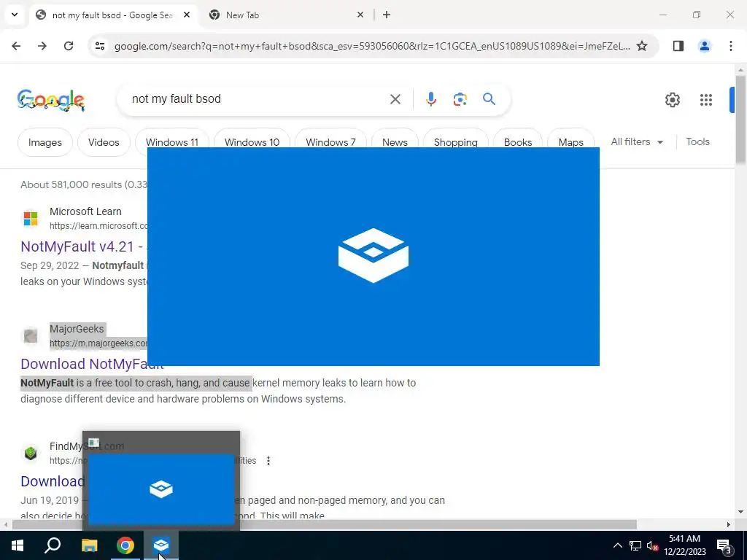Viewport: 747px width, 560px height.
Task: Show hidden system tray icons
Action: click(x=617, y=545)
